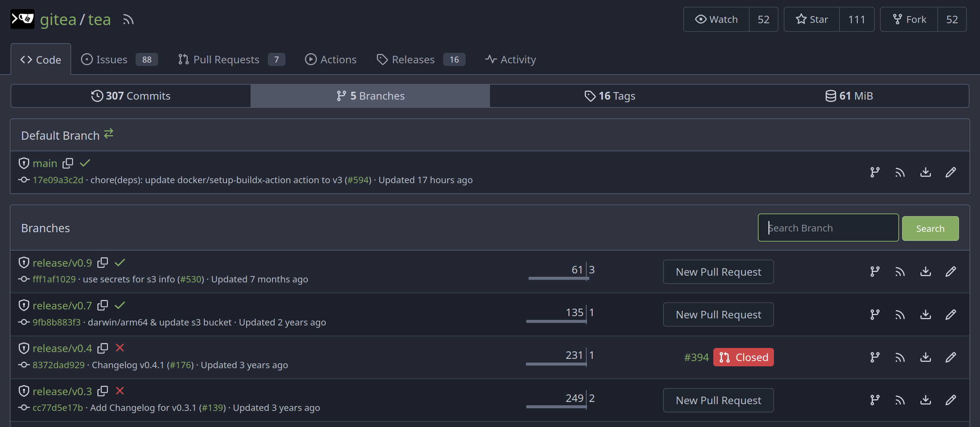The image size is (980, 427).
Task: Show the 111 stargazers count
Action: [857, 19]
